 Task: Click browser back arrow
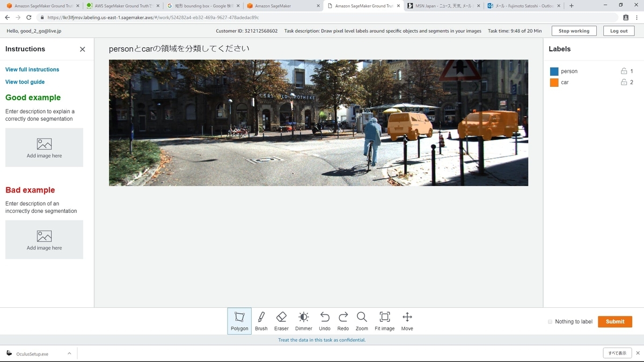[8, 17]
